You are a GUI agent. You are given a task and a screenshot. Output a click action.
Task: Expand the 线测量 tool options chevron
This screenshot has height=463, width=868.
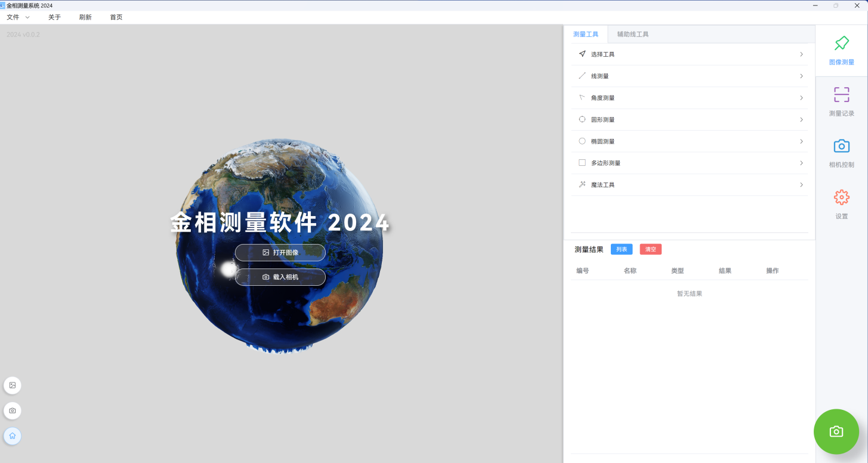(x=801, y=76)
